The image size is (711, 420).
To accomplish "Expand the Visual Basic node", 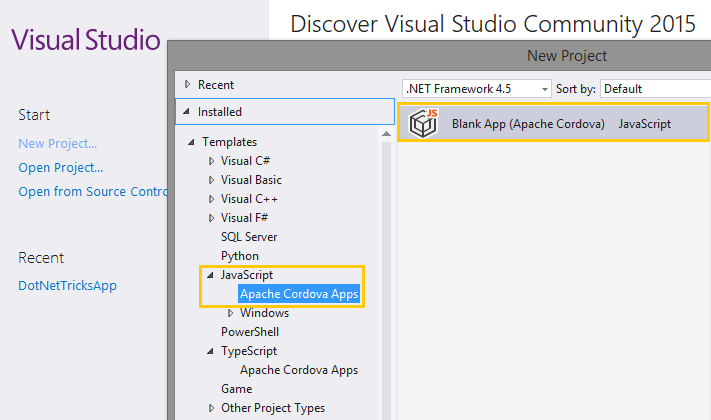I will coord(211,180).
